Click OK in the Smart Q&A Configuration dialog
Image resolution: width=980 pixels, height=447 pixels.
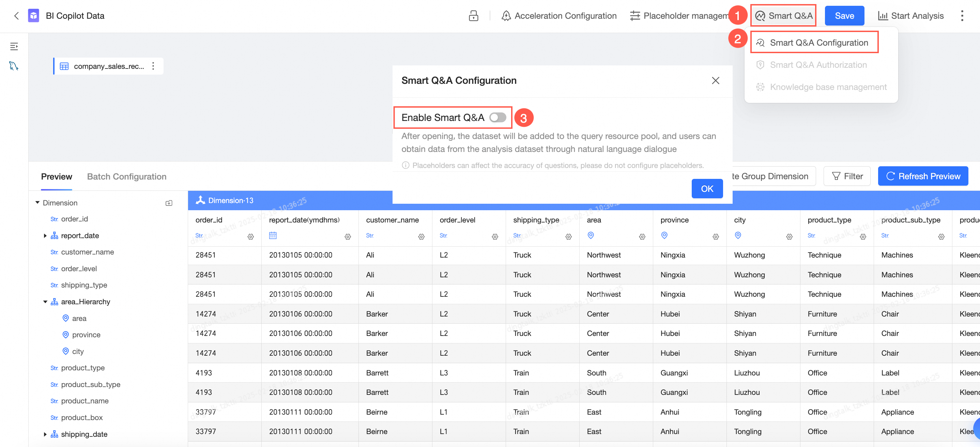(707, 188)
